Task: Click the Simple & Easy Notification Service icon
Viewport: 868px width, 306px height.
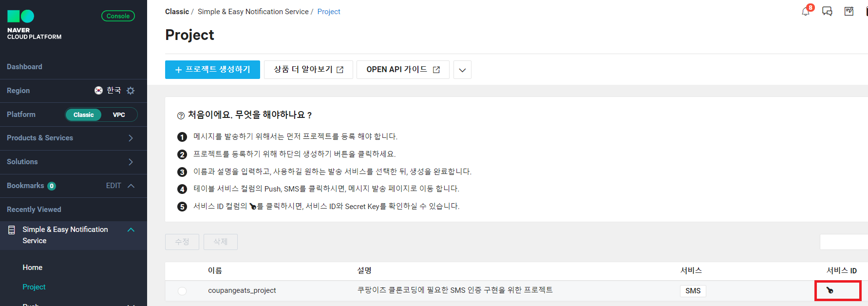Action: pyautogui.click(x=12, y=230)
